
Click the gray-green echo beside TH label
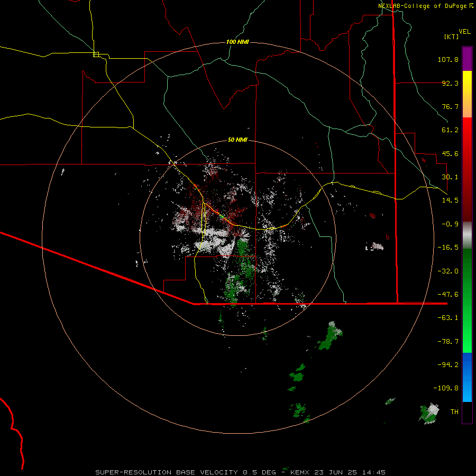pos(429,414)
